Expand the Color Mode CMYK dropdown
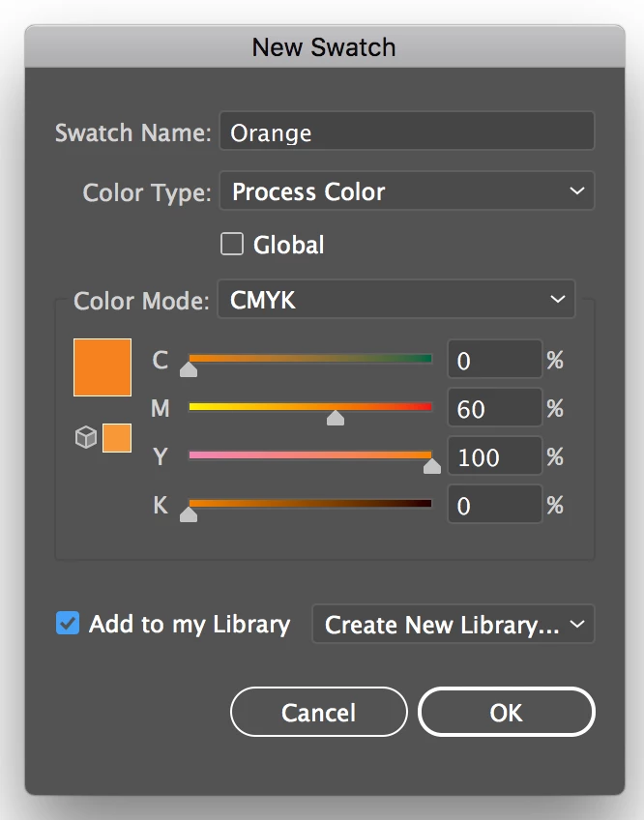The image size is (644, 820). click(396, 300)
